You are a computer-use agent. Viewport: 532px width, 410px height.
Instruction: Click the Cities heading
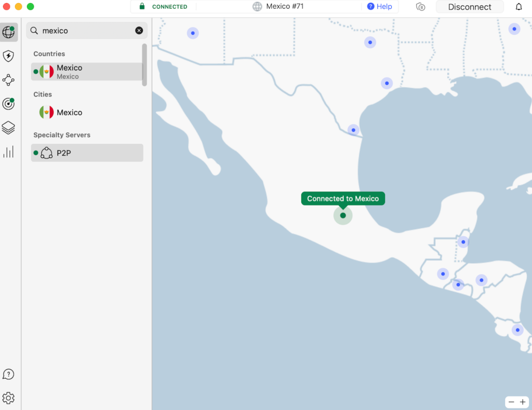point(43,94)
